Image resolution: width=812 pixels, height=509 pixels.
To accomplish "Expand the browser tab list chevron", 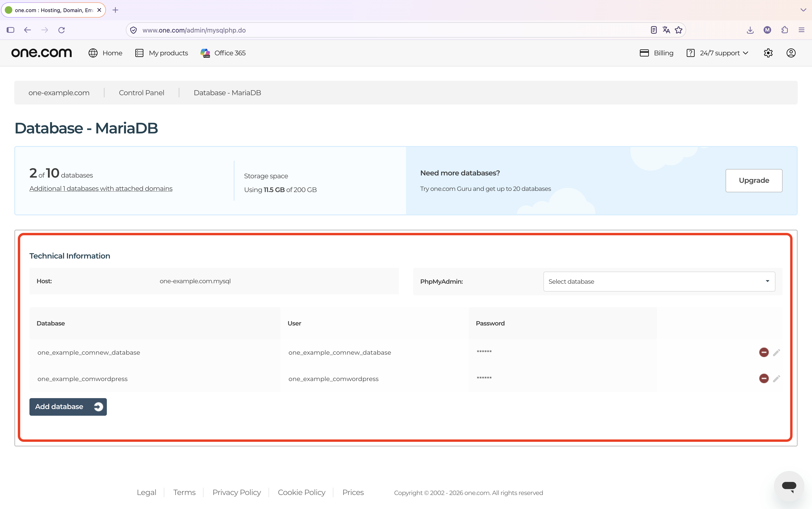I will tap(803, 10).
